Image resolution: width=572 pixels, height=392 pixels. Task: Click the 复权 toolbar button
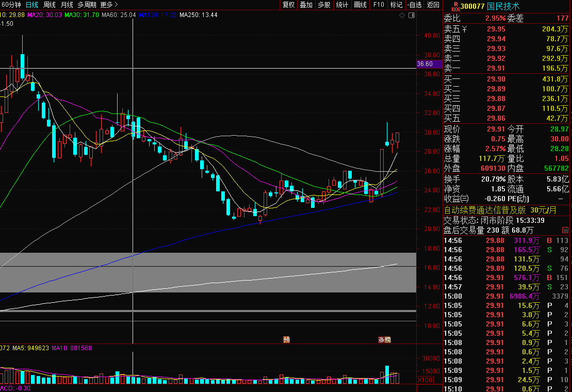[288, 5]
